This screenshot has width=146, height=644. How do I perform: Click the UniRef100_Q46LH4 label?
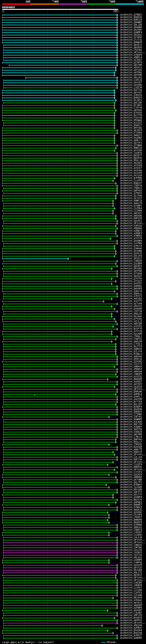click(131, 342)
